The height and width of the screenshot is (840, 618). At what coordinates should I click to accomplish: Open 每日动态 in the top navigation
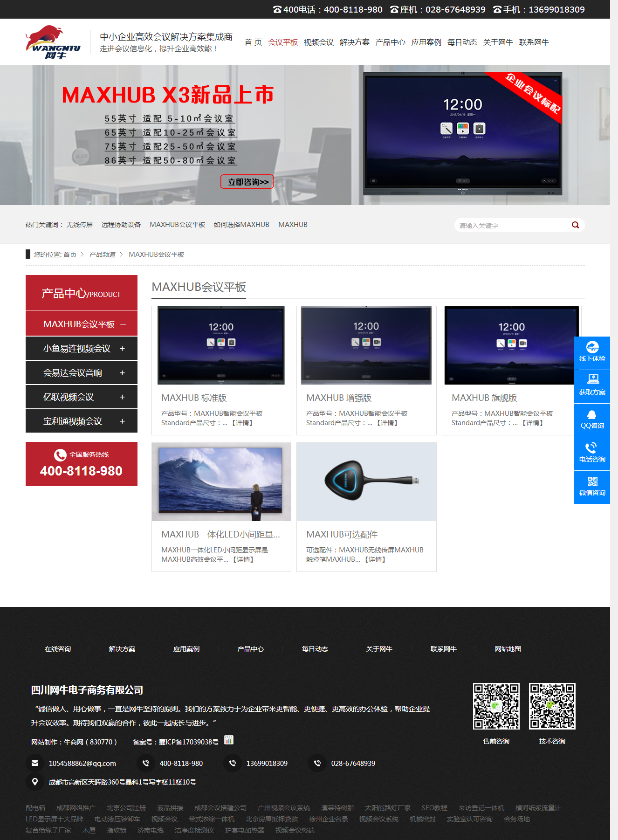pos(462,42)
